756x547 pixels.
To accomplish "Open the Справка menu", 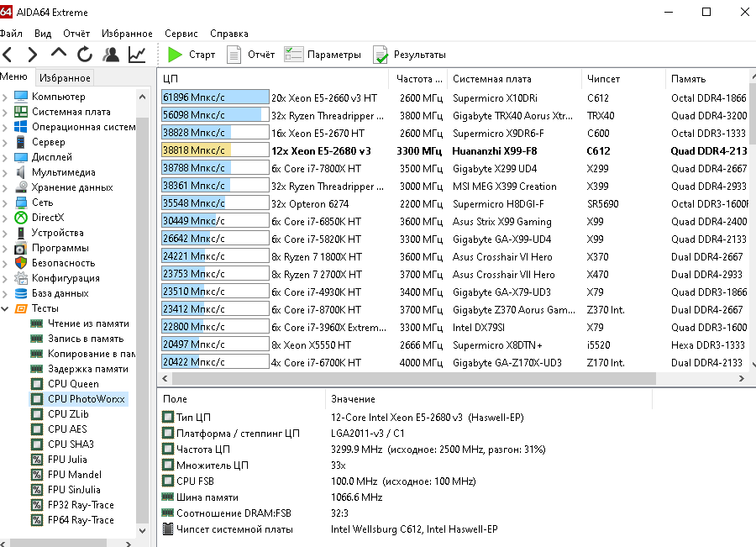I will click(229, 34).
